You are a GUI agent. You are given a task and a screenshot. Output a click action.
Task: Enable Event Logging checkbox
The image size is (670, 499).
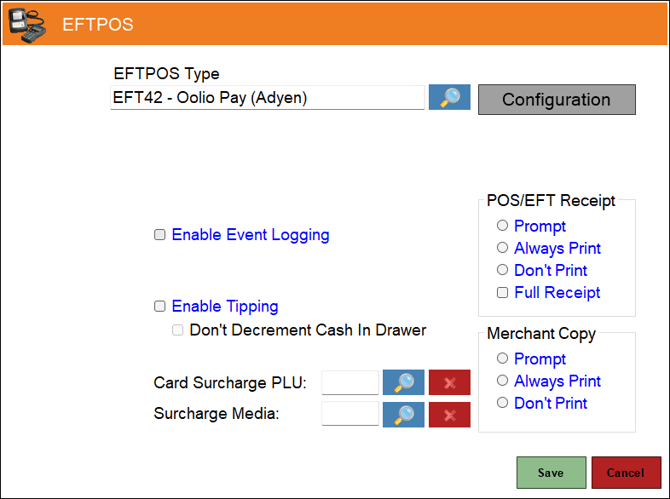(x=160, y=235)
